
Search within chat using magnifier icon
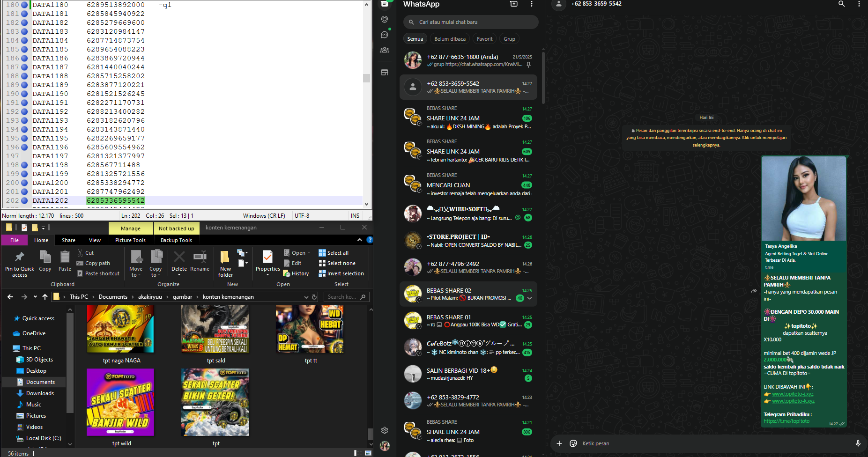(x=841, y=4)
